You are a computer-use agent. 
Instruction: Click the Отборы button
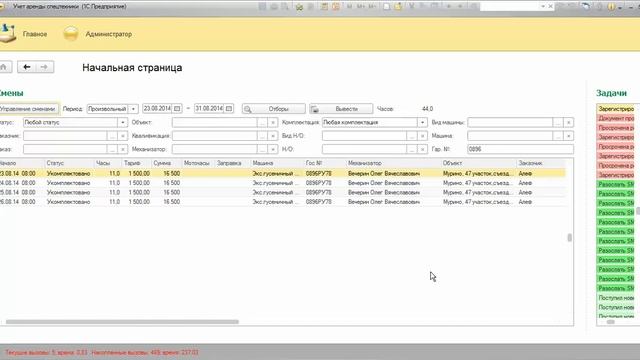[x=273, y=109]
